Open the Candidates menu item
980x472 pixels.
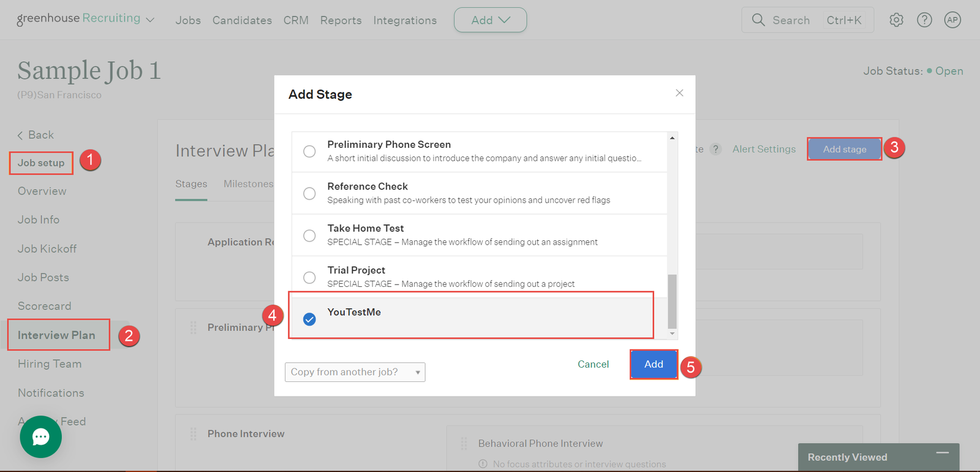[242, 20]
